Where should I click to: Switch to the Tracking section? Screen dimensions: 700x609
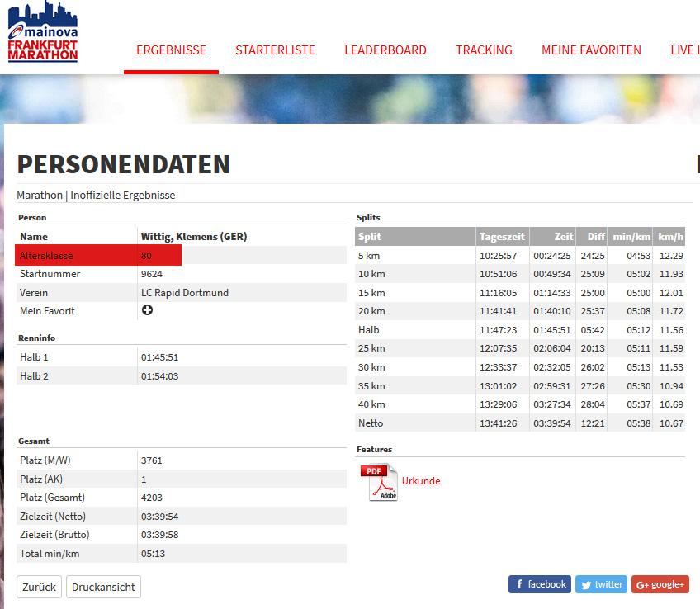[484, 50]
